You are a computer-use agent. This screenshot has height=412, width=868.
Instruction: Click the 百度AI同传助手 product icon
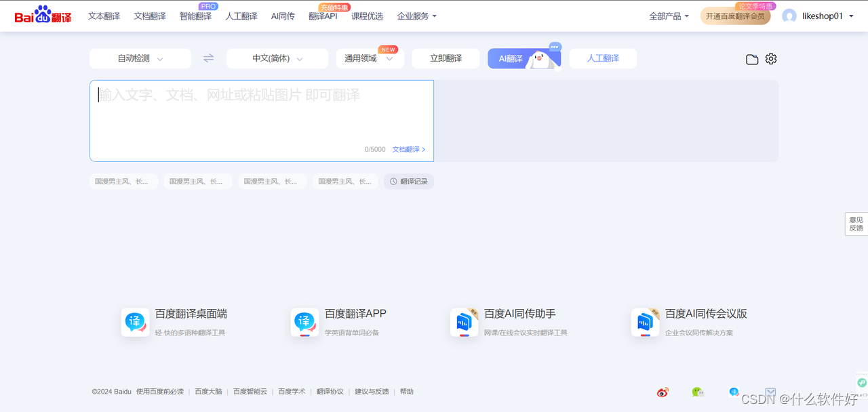[x=465, y=323]
